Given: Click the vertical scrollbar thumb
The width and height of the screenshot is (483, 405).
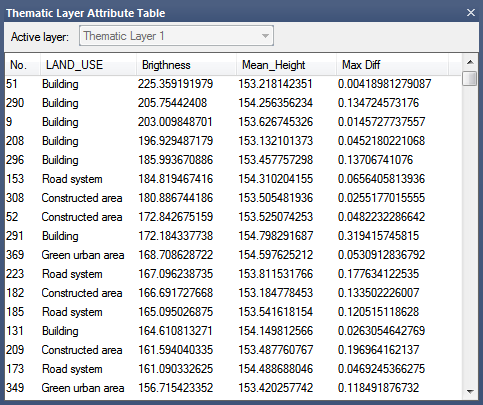Looking at the screenshot, I should tap(470, 79).
